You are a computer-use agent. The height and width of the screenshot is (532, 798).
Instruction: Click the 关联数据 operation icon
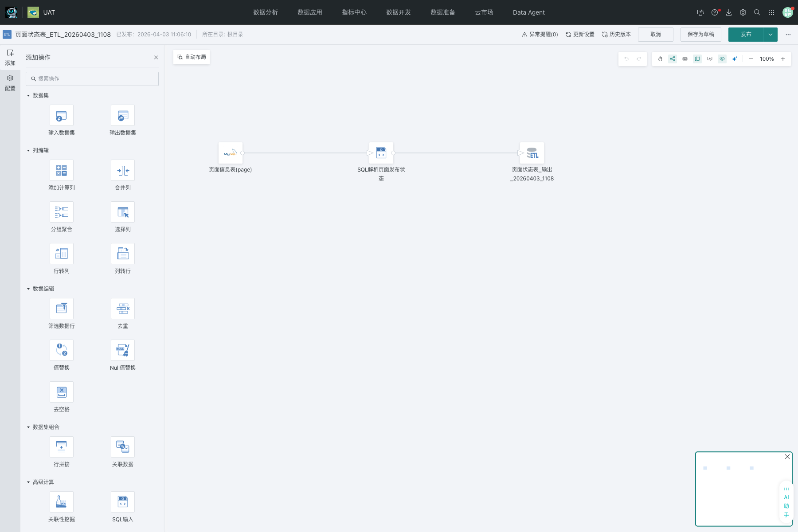tap(123, 447)
